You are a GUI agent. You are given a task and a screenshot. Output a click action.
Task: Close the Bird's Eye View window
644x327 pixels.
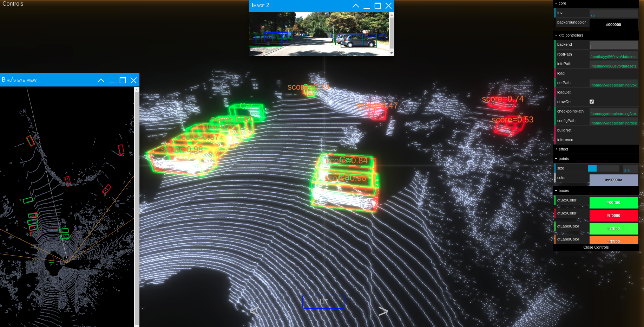[133, 80]
